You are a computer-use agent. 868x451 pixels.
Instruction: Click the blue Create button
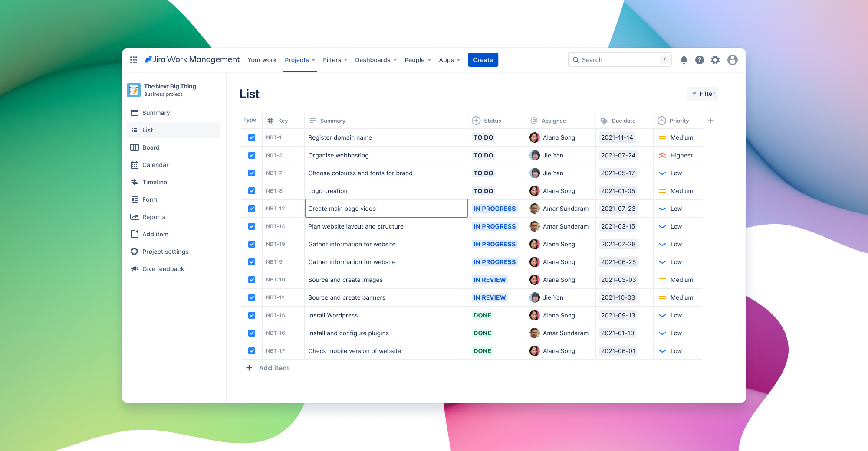click(x=483, y=60)
